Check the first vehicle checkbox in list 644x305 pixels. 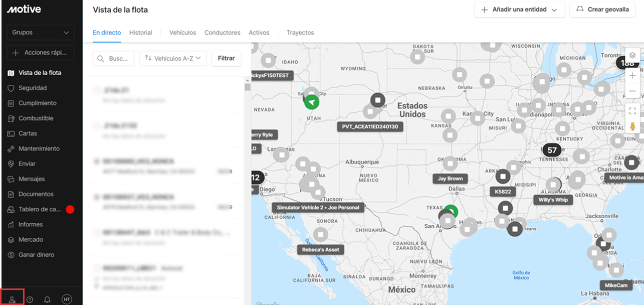[x=96, y=90]
